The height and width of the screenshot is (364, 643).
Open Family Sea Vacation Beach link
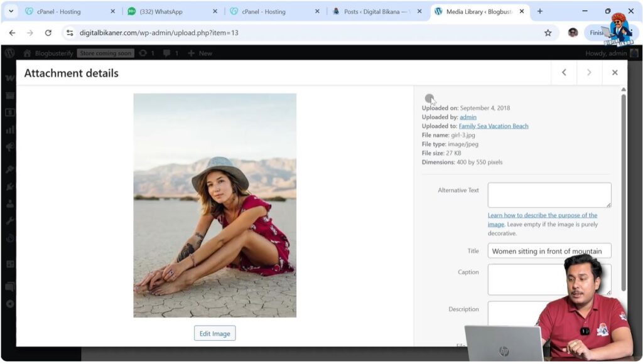(494, 126)
